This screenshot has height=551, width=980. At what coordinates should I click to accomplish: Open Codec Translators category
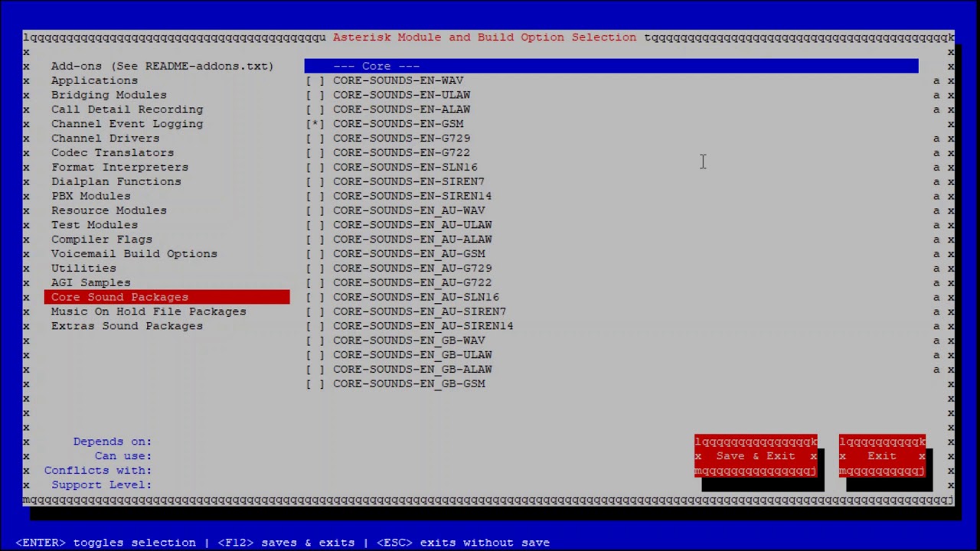tap(113, 153)
